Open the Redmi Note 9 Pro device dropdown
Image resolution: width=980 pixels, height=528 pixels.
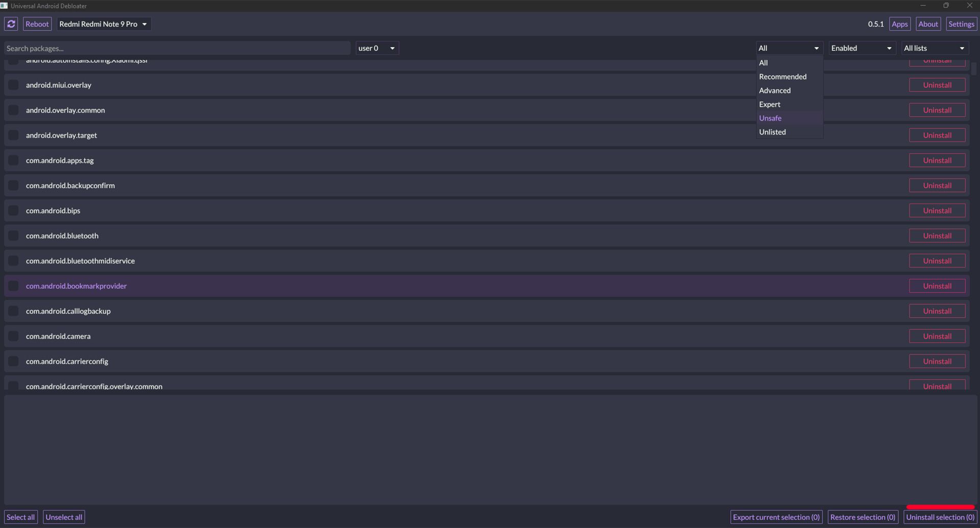pyautogui.click(x=104, y=24)
